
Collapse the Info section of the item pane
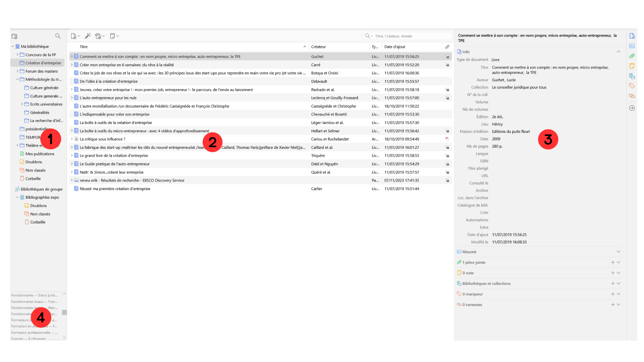619,52
